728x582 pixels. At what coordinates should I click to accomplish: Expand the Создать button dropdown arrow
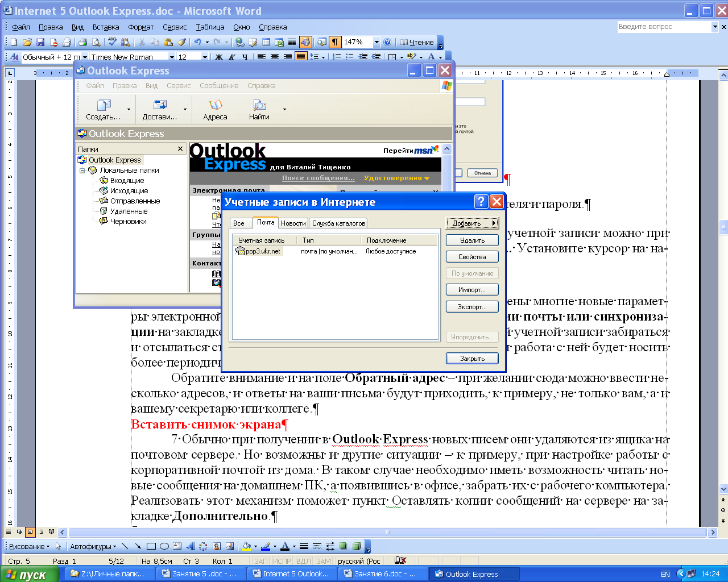coord(129,109)
